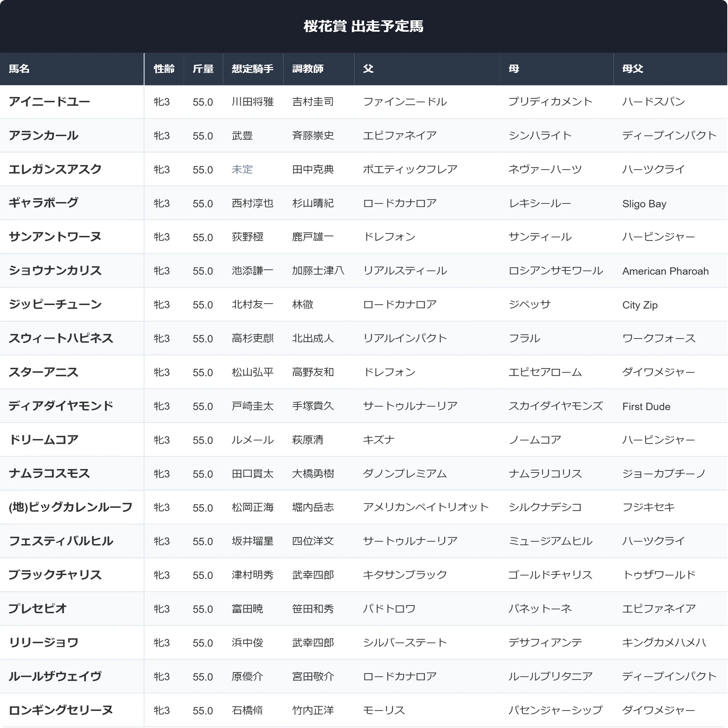Select horse name スターアニス
Image resolution: width=728 pixels, height=728 pixels.
pos(44,372)
